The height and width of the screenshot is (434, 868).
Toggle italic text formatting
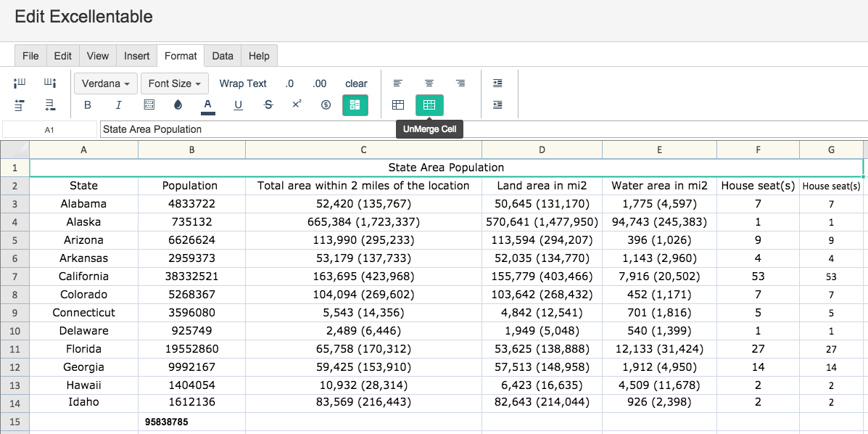click(118, 105)
